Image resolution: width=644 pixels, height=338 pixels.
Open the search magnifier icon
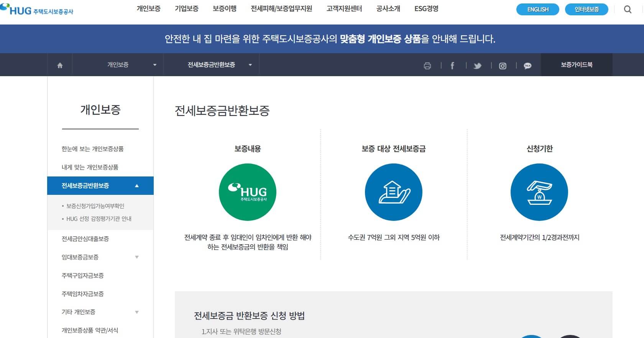tap(628, 9)
